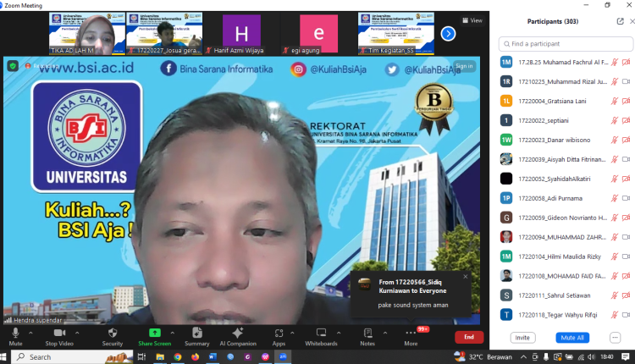The height and width of the screenshot is (364, 635).
Task: Toggle microphone for 17220104_Hilmi Maulida Rizky
Action: [615, 256]
